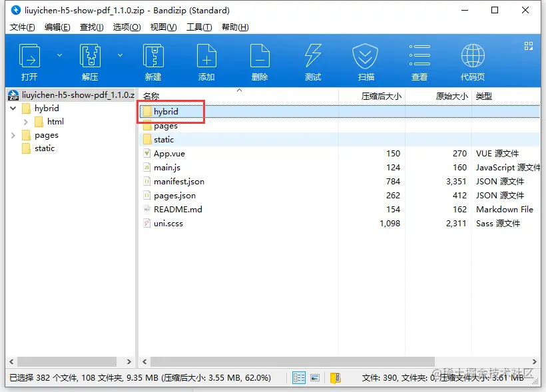Open the 查找(I) menu

[92, 27]
